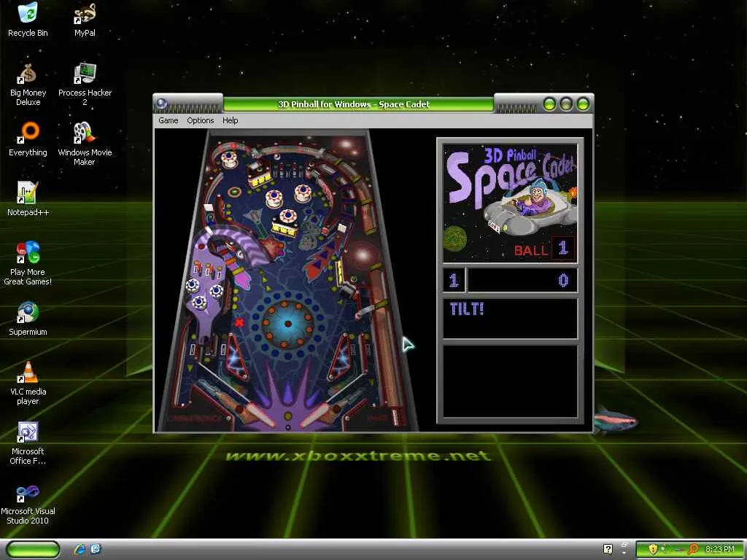Close the 3D Pinball window

pos(583,104)
